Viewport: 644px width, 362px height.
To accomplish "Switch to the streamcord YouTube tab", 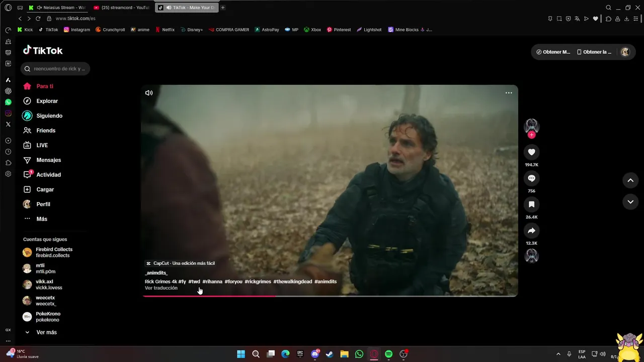I will pyautogui.click(x=121, y=8).
